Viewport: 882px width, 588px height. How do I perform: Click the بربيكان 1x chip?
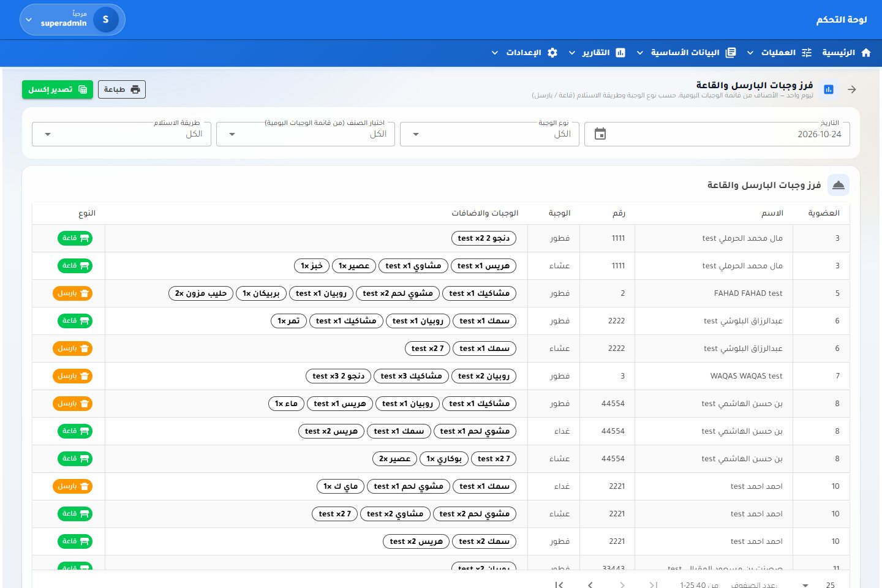point(261,293)
